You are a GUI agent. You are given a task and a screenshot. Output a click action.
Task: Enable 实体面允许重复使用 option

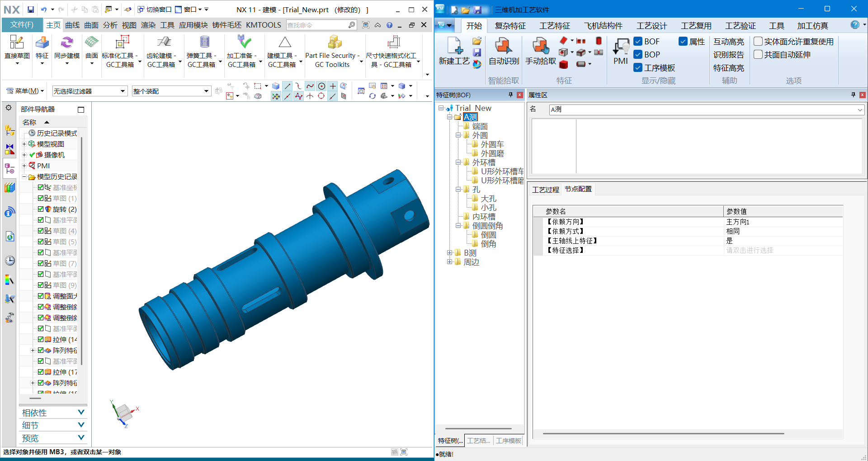click(758, 42)
